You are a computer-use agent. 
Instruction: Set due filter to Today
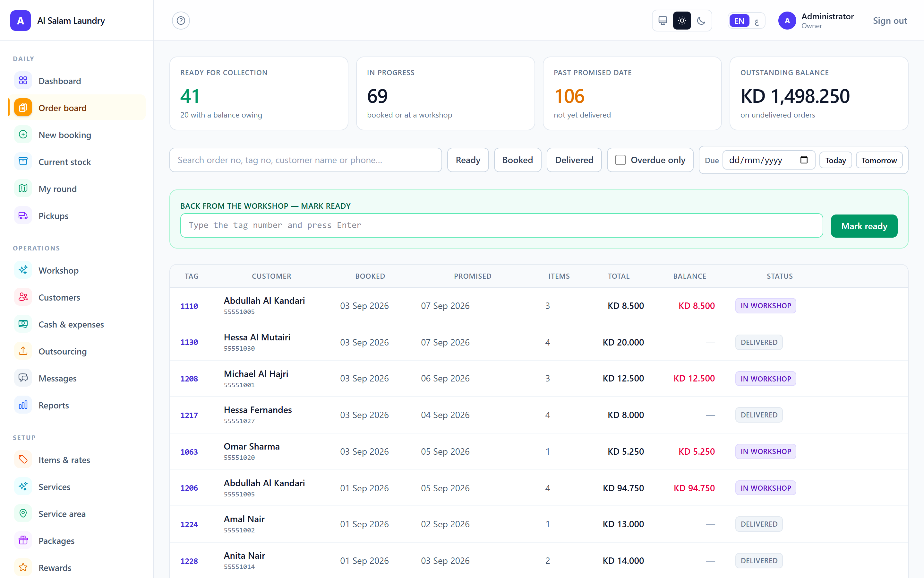coord(835,160)
